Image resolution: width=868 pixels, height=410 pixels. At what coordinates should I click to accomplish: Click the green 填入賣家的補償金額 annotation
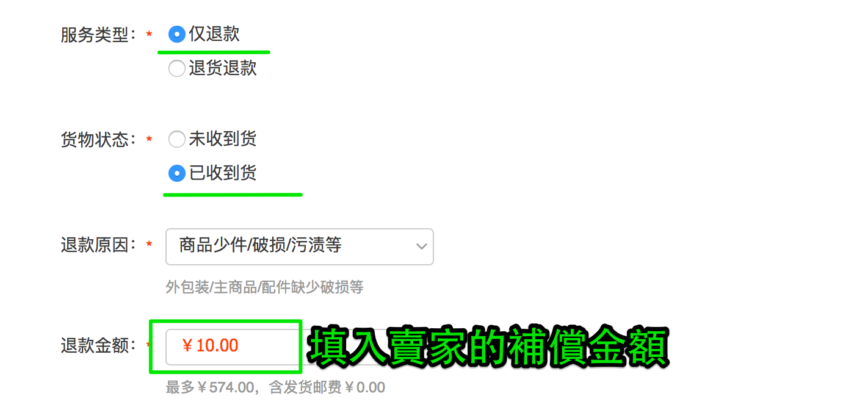[x=488, y=348]
